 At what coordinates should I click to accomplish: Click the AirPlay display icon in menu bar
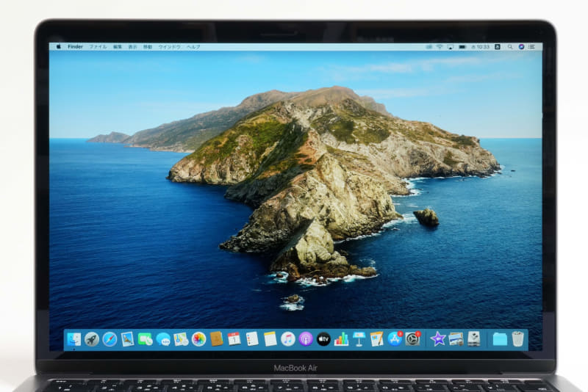tap(451, 47)
